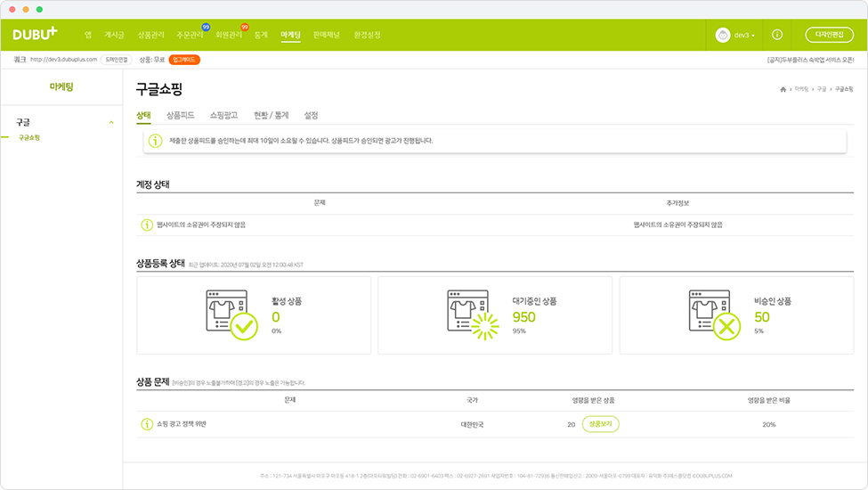Click the blue 99 badge on 주문관리

coord(206,27)
